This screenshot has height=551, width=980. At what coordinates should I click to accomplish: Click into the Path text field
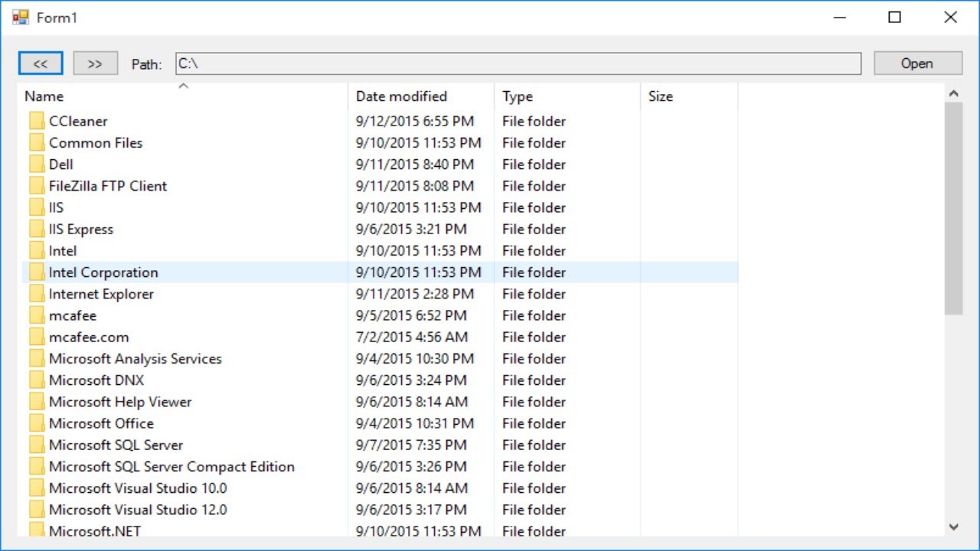(x=518, y=64)
